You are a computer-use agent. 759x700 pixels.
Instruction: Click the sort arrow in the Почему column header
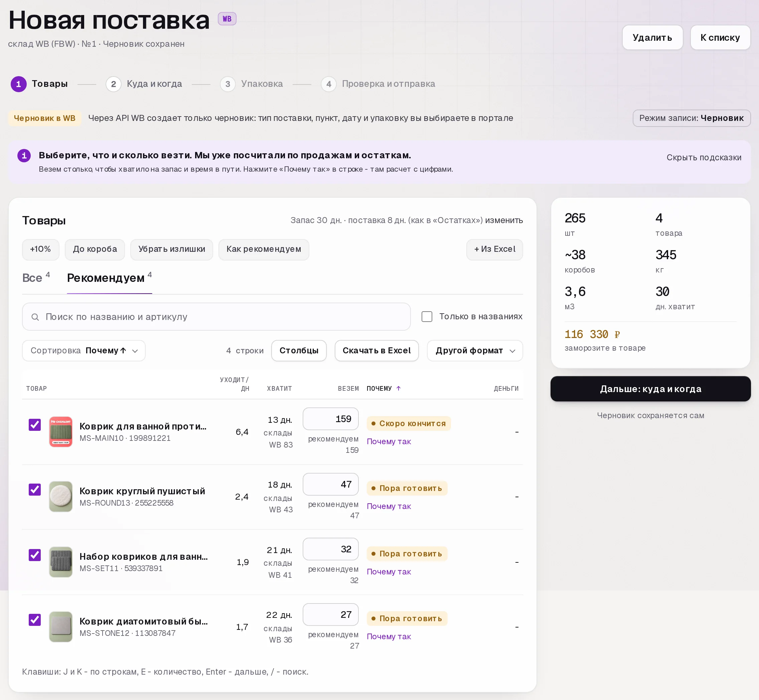point(398,388)
